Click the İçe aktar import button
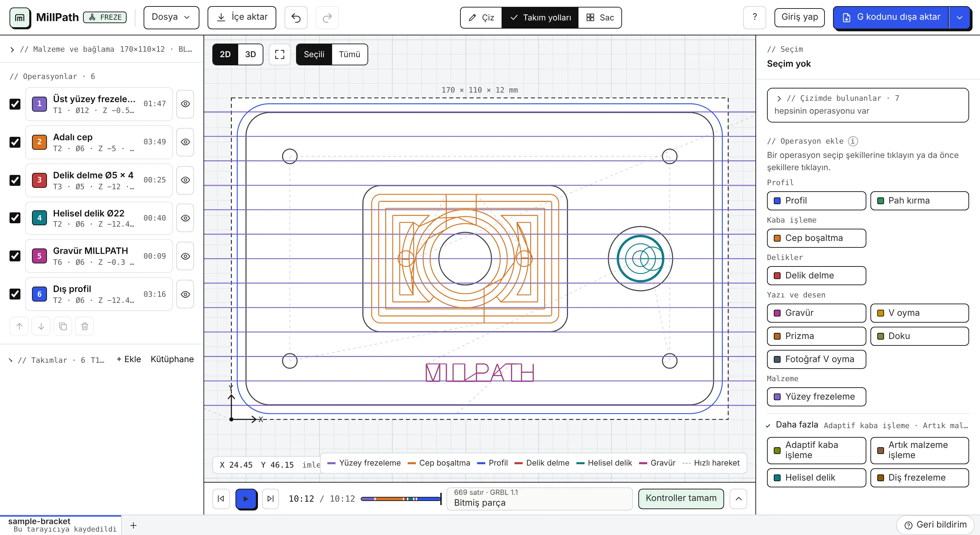Image resolution: width=980 pixels, height=535 pixels. [x=242, y=17]
